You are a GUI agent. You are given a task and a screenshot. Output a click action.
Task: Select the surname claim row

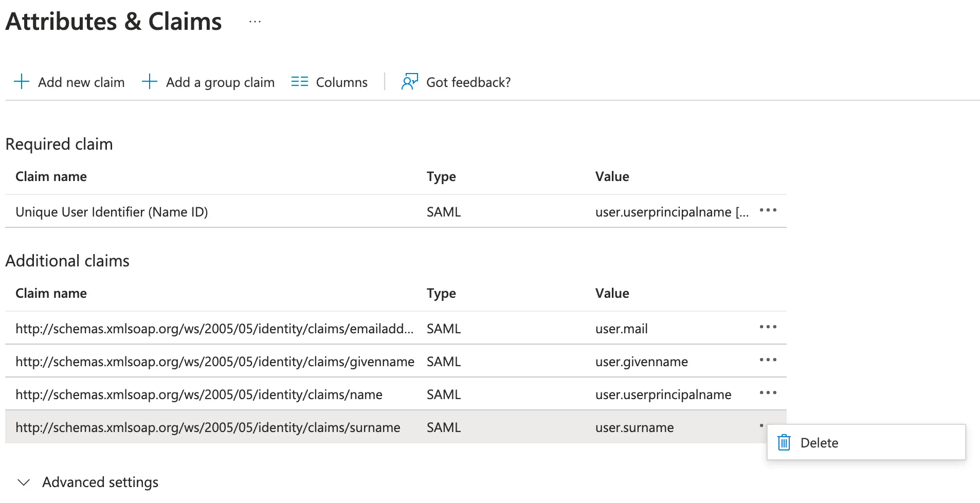coord(208,427)
